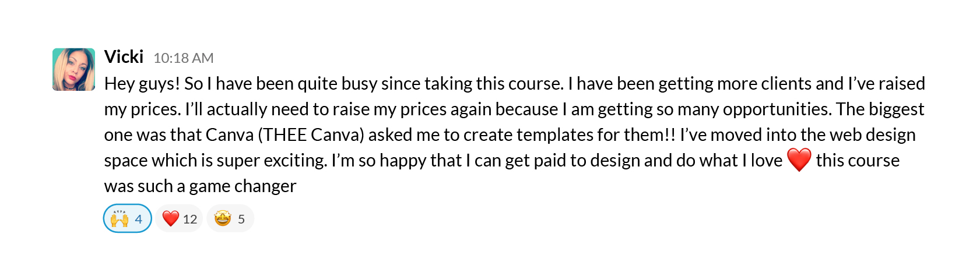Click the raised hands emoji icon

tap(120, 219)
